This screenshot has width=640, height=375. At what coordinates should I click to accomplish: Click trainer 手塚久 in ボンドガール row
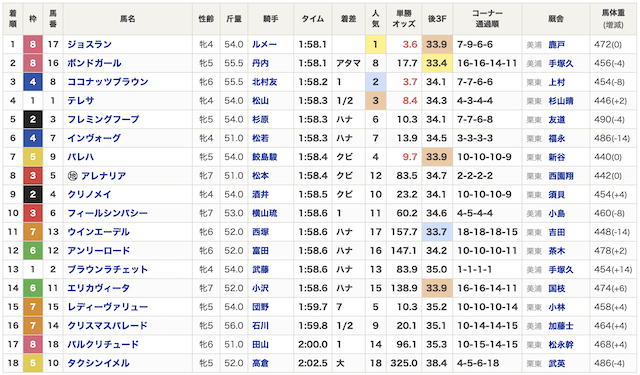coord(561,64)
